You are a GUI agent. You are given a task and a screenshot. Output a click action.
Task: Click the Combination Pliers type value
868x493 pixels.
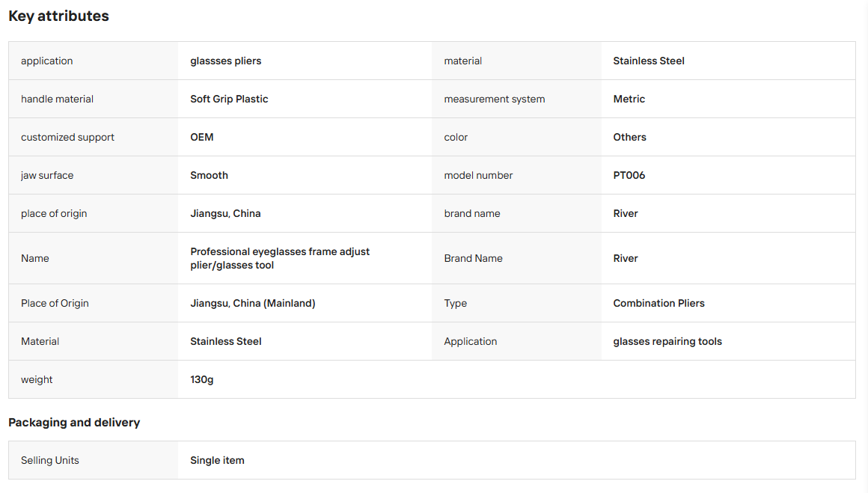(x=658, y=303)
